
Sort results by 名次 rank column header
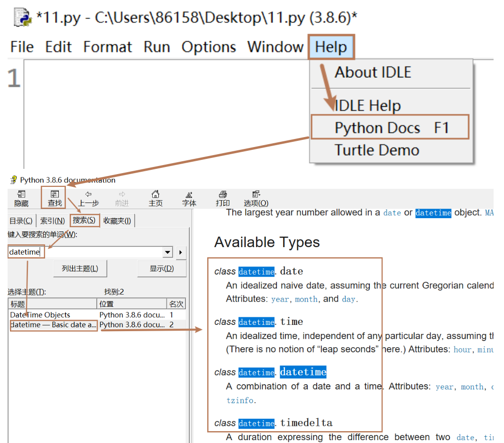point(176,304)
